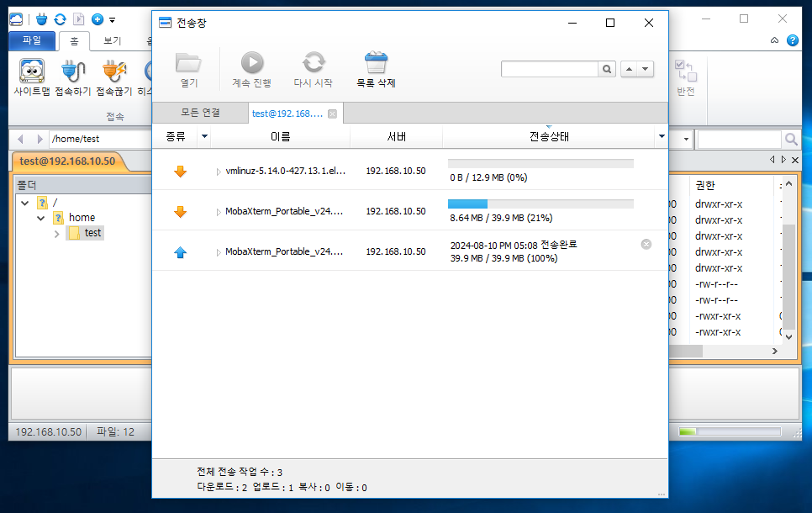Open the quick access toolbar dropdown arrow

coord(112,20)
